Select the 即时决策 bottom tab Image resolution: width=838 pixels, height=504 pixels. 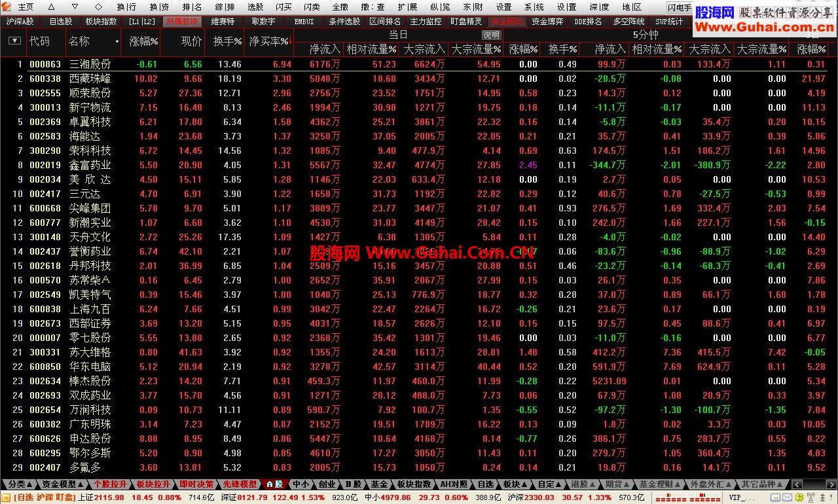coord(196,484)
